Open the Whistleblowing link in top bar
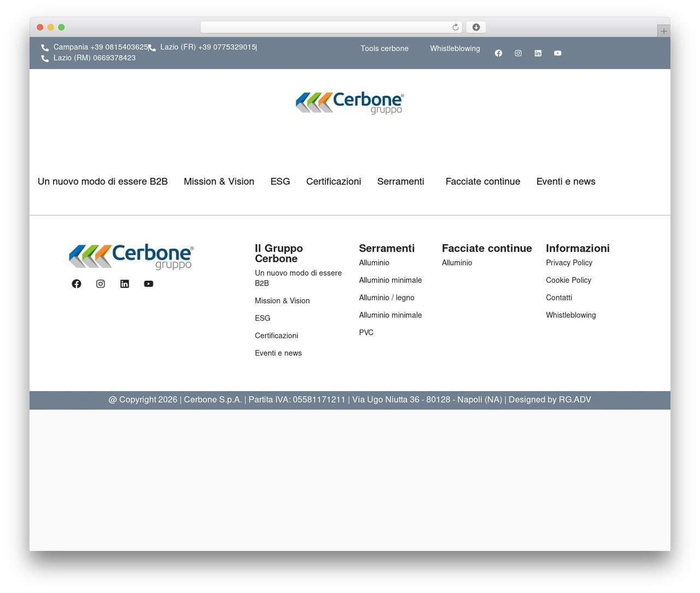The width and height of the screenshot is (700, 593). 455,49
